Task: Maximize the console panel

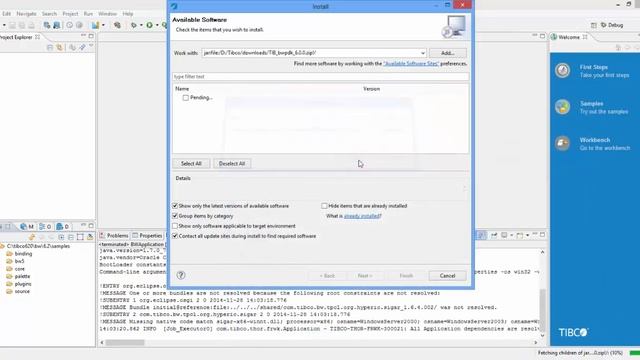Action: pos(542,235)
